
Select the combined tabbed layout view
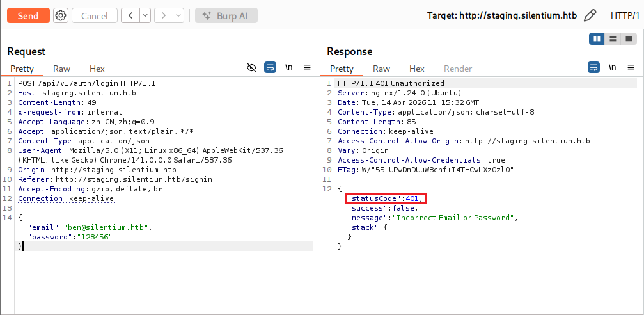tap(629, 39)
